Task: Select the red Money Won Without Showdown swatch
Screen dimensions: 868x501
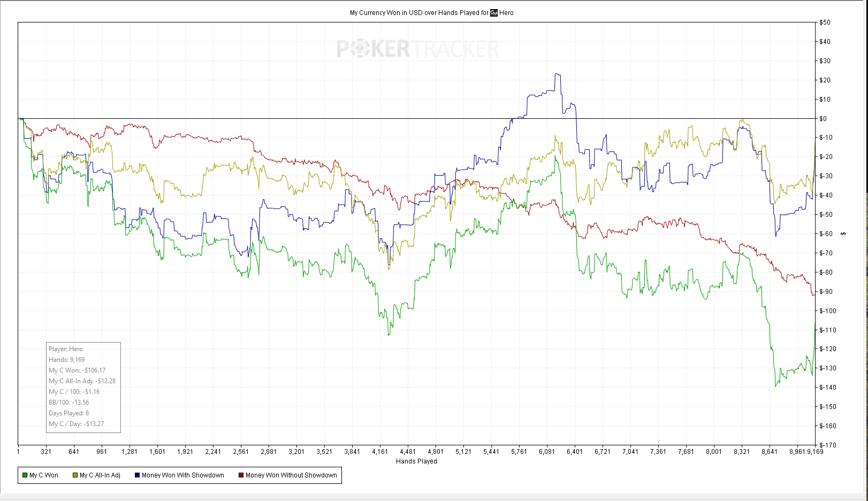Action: [241, 475]
